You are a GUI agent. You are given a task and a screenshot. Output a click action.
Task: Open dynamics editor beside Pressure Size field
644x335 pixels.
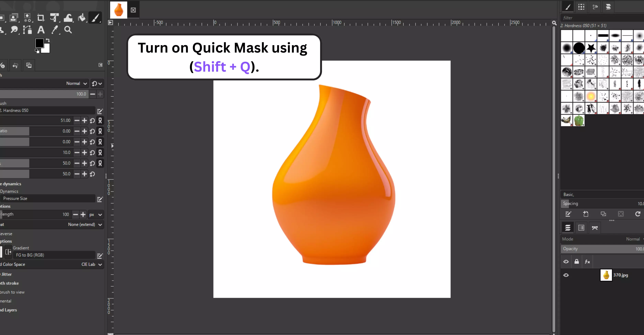pyautogui.click(x=100, y=199)
